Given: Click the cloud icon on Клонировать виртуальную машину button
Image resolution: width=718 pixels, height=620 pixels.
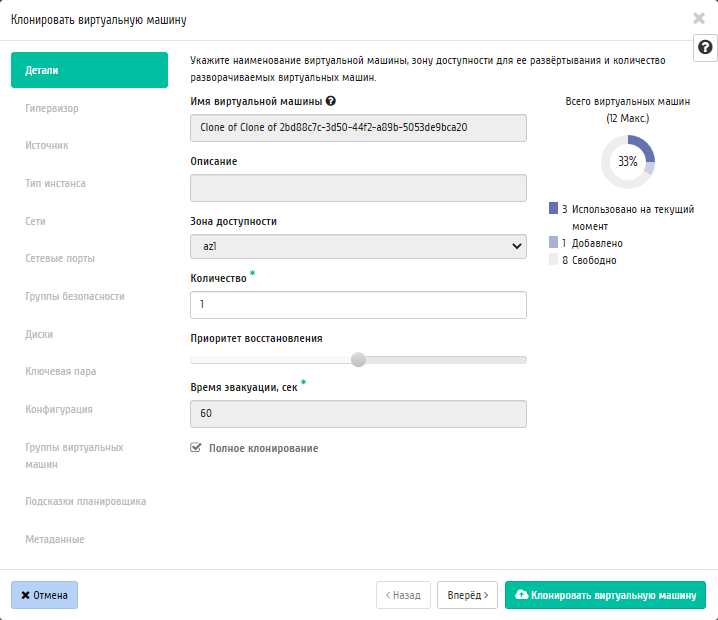Looking at the screenshot, I should click(x=522, y=594).
